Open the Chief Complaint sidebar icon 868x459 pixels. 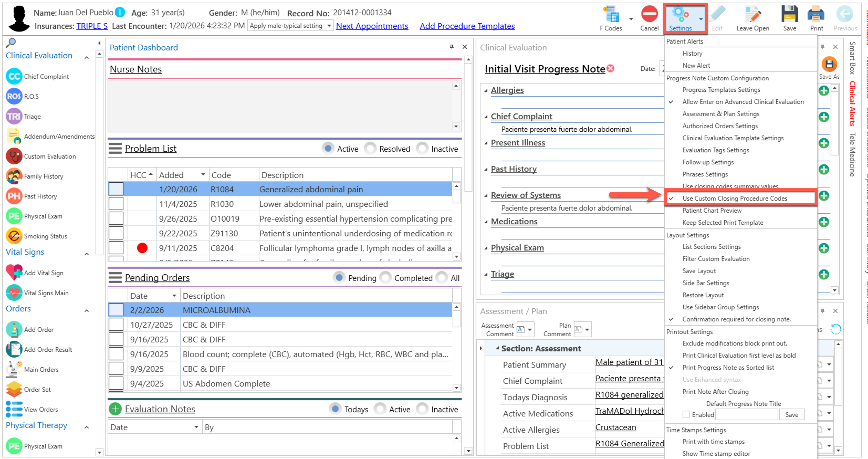tap(14, 76)
